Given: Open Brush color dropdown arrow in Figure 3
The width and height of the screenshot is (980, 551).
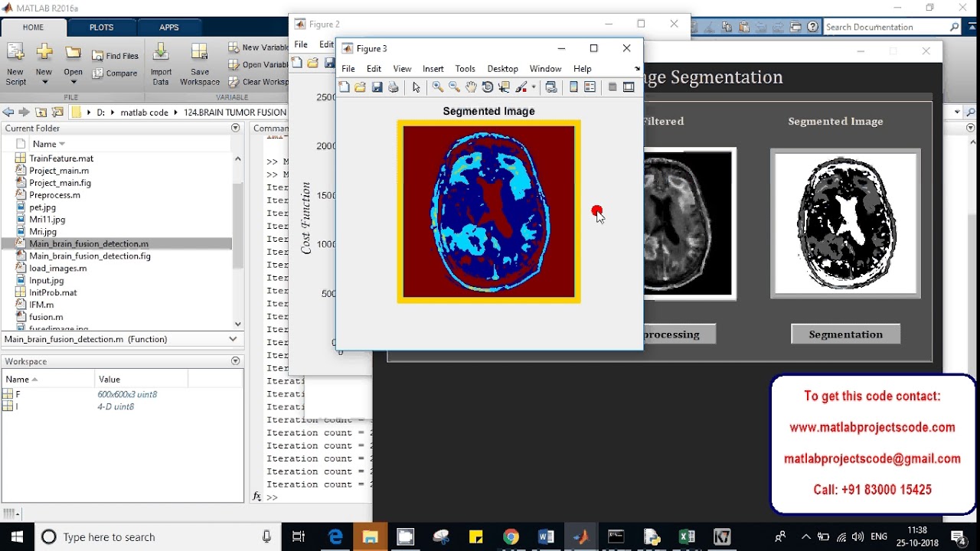Looking at the screenshot, I should click(534, 87).
